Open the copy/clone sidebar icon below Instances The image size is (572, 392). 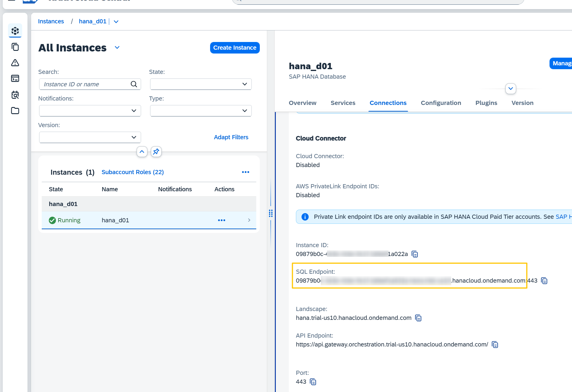(15, 47)
